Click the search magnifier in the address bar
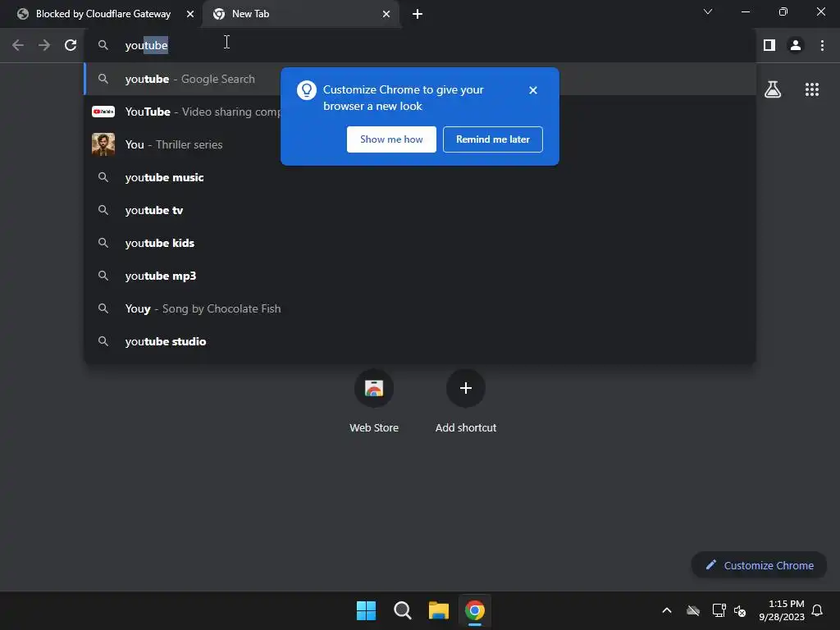 pos(103,45)
